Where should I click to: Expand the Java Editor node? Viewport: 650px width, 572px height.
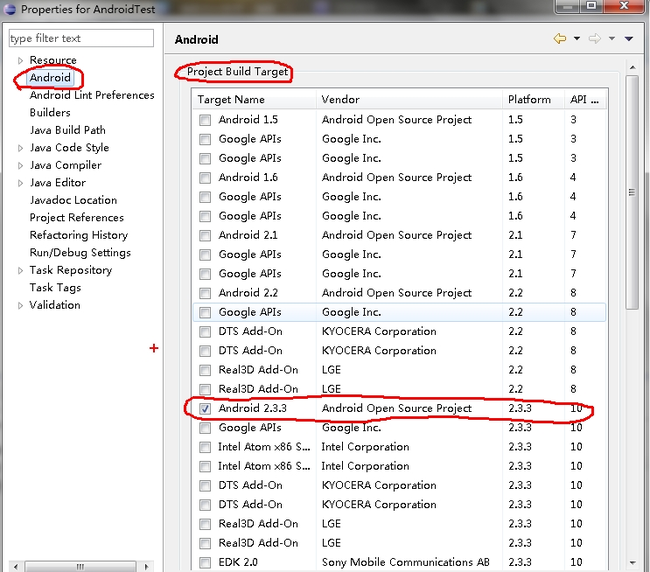[x=20, y=183]
